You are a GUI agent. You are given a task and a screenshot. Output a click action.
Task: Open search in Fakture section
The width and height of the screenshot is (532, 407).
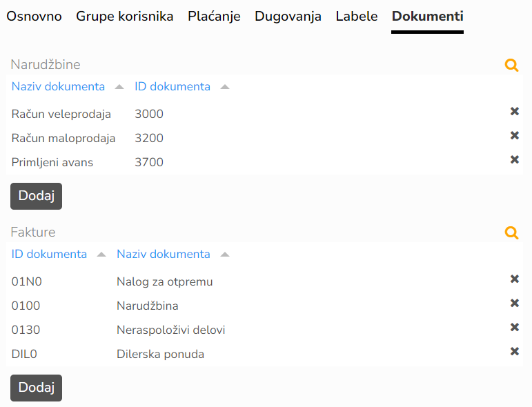tap(511, 232)
